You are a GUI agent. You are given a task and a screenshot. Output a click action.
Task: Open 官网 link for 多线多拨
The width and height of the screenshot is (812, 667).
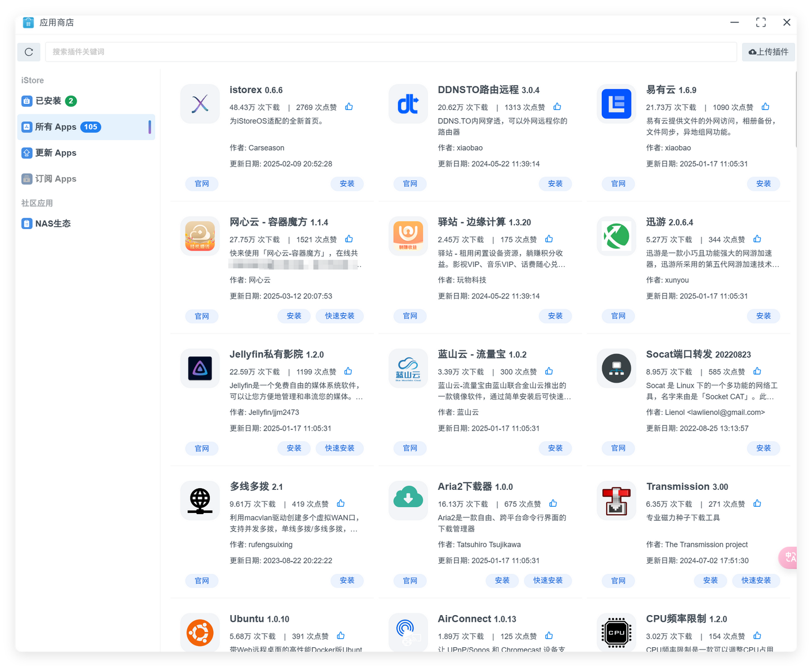coord(202,581)
